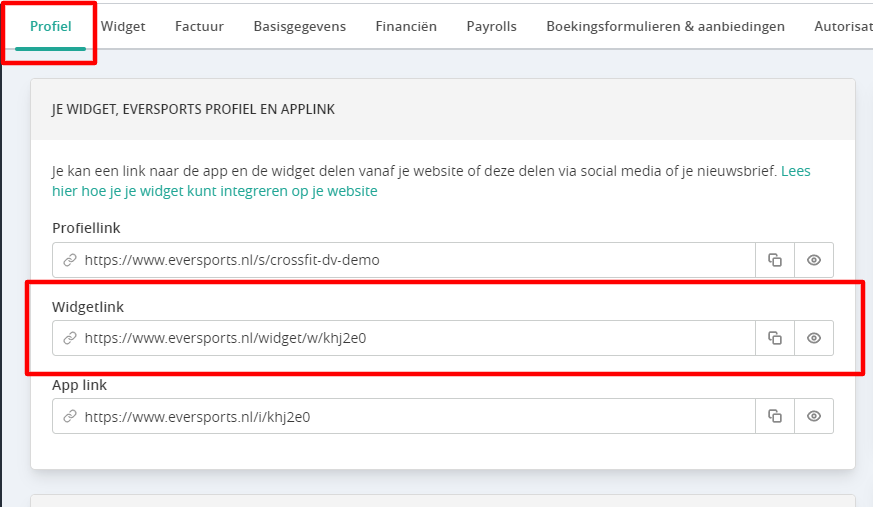The image size is (873, 507).
Task: Select the Financiën tab
Action: (406, 26)
